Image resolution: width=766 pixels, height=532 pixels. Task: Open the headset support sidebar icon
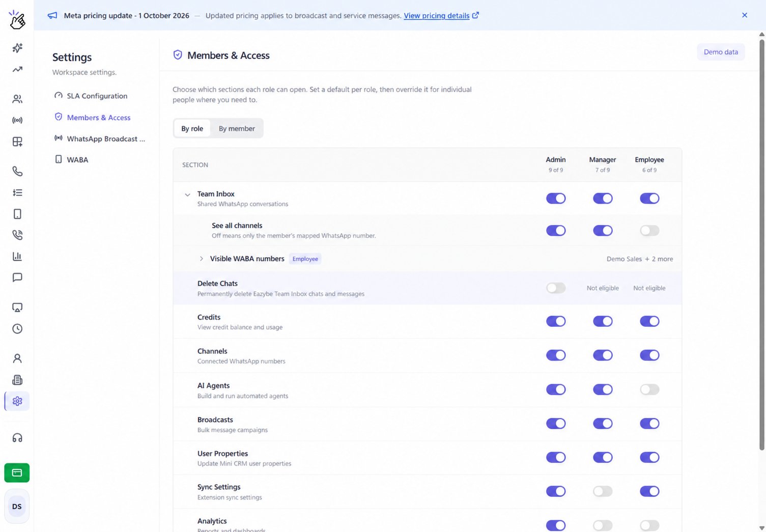tap(17, 438)
